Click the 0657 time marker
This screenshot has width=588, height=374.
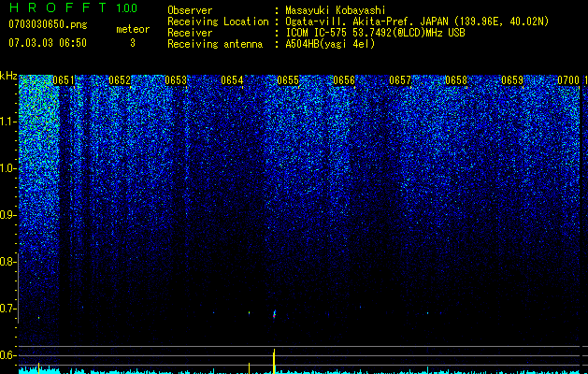point(400,80)
